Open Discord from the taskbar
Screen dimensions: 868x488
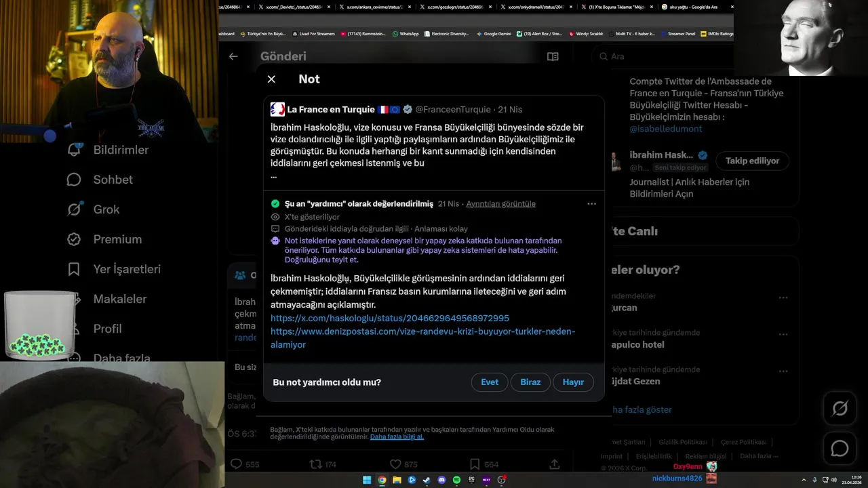(441, 480)
